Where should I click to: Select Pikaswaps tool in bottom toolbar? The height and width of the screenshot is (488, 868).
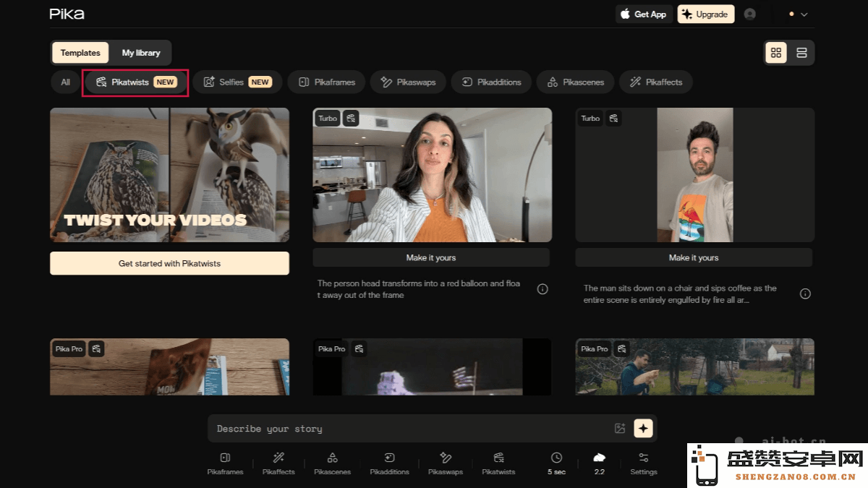coord(445,464)
